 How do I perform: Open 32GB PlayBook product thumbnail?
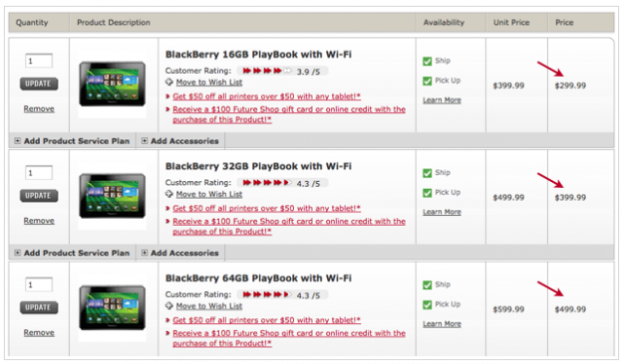(x=113, y=196)
